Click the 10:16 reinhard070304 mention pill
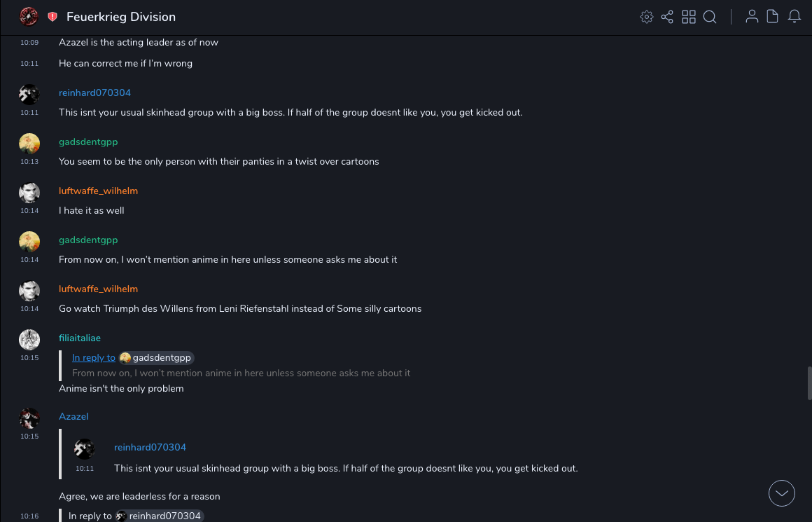Screen dimensions: 812x522 point(160,516)
